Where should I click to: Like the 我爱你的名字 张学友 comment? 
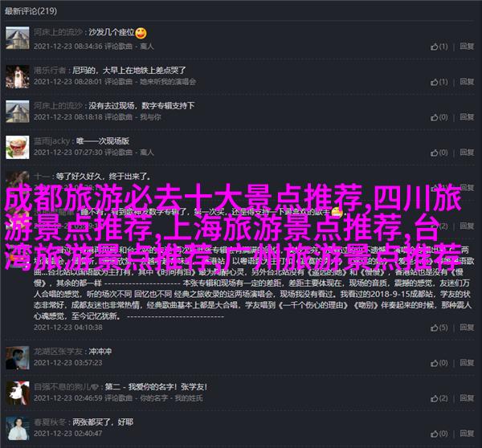(x=439, y=398)
